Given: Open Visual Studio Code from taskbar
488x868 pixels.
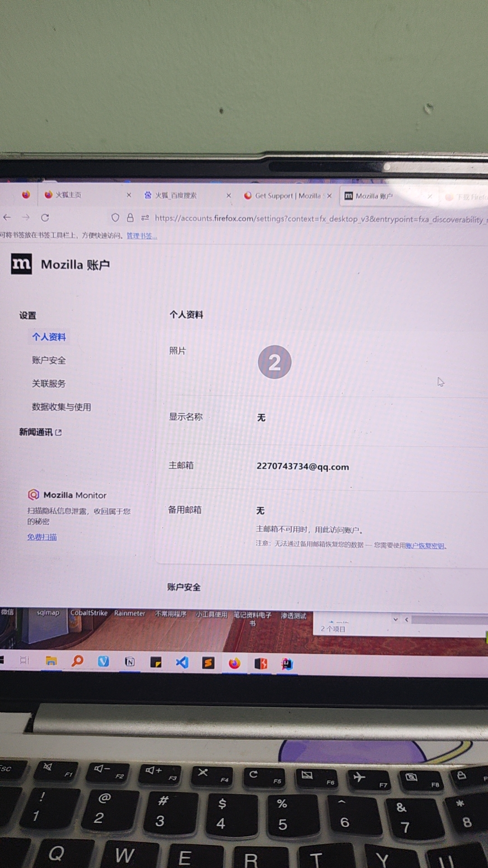Looking at the screenshot, I should (182, 663).
